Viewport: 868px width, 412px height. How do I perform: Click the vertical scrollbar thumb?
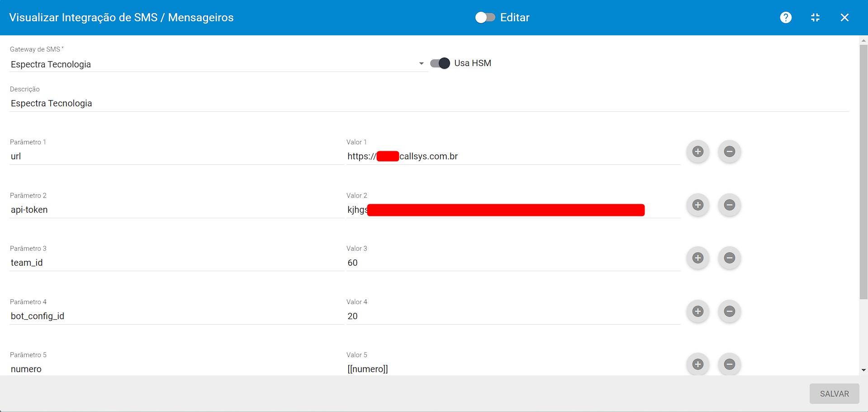(x=863, y=172)
